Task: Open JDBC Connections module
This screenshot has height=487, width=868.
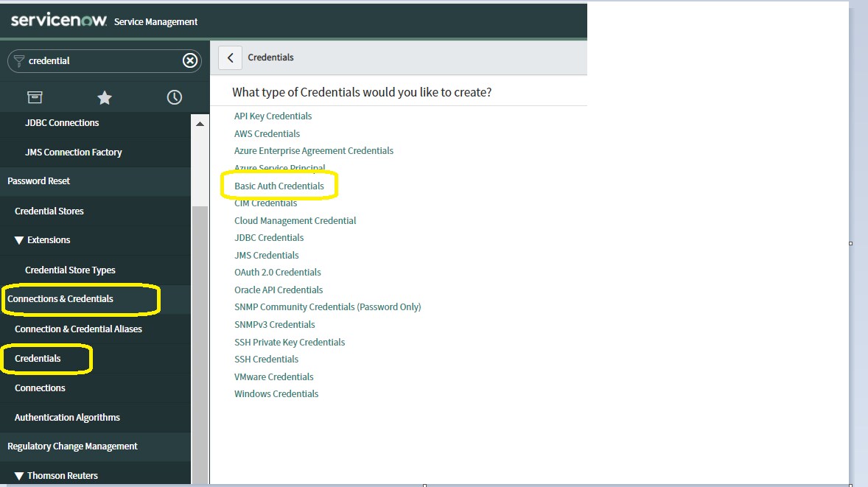Action: [62, 123]
